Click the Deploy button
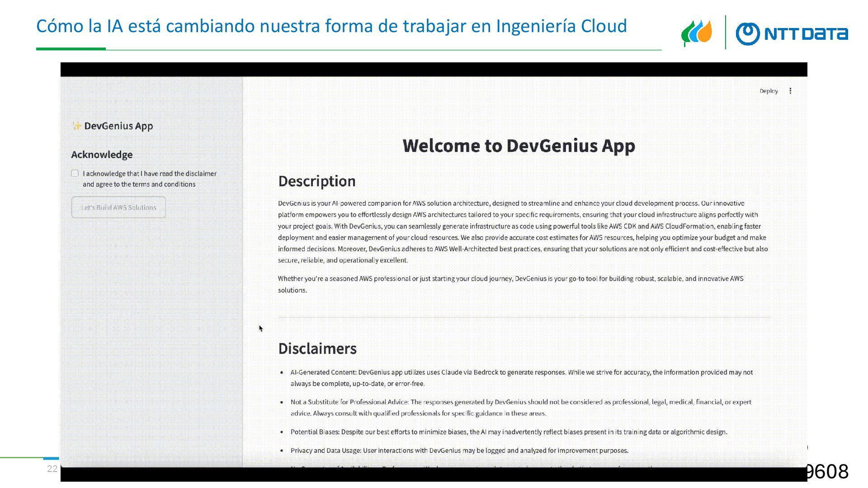 click(x=769, y=91)
